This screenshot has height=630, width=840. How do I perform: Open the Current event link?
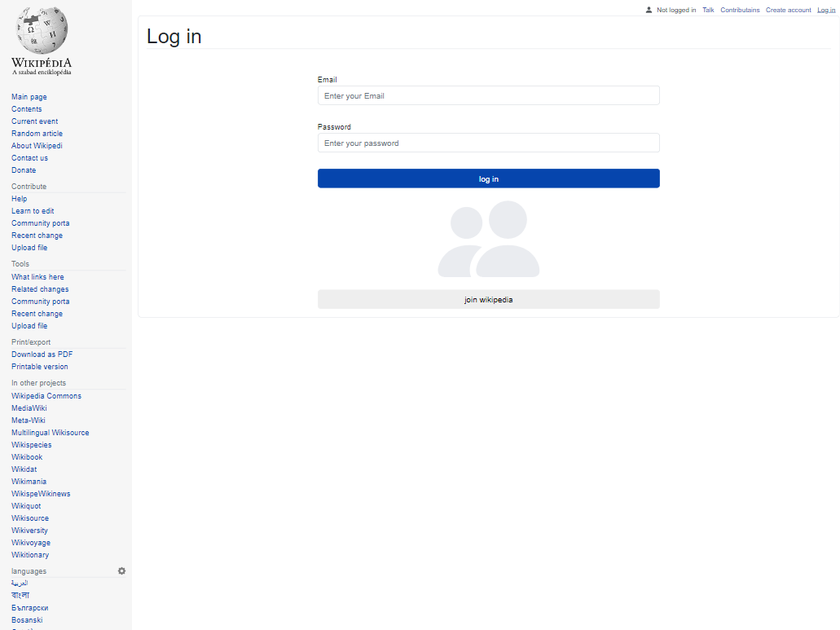(34, 121)
